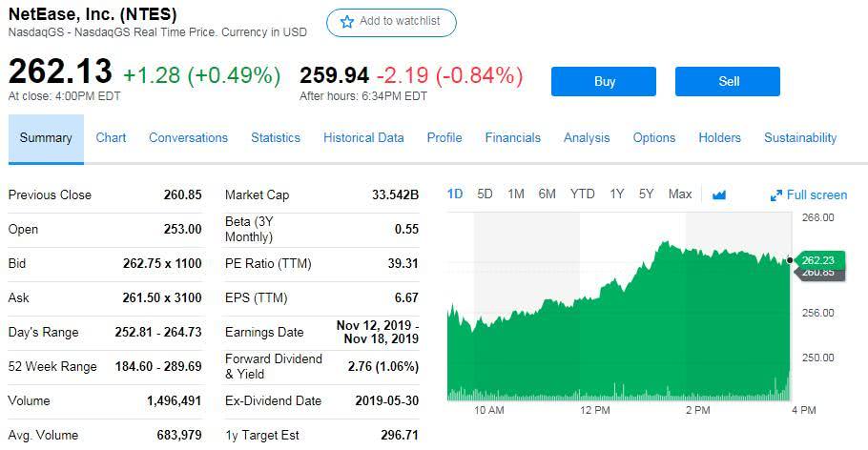Screen dimensions: 868x450
Task: View the Historical Data tab
Action: [x=363, y=137]
